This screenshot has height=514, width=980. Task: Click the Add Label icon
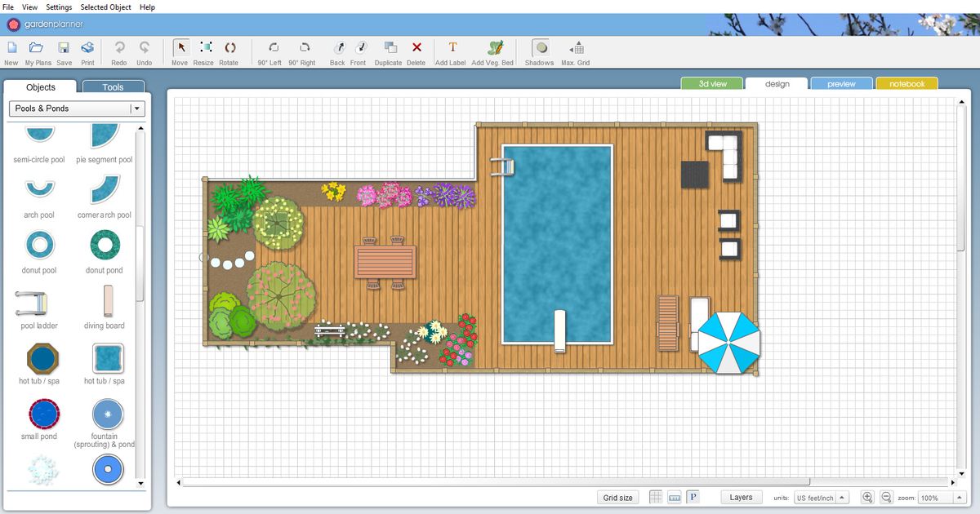(452, 49)
